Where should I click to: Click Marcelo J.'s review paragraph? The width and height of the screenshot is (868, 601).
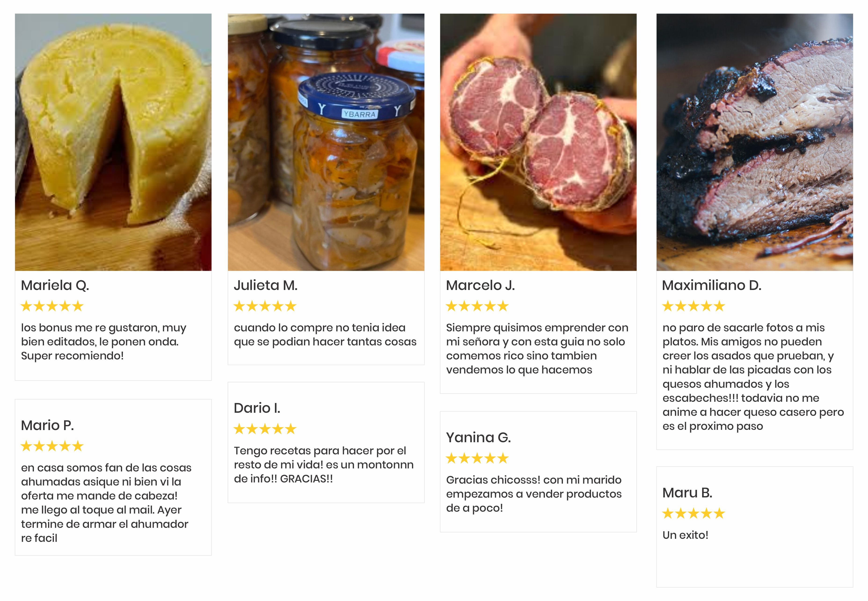(x=537, y=349)
